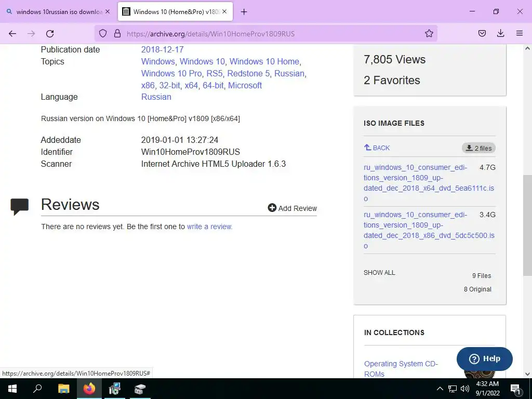This screenshot has width=532, height=399.
Task: Open Operating System CD-ROMs collection
Action: click(401, 369)
